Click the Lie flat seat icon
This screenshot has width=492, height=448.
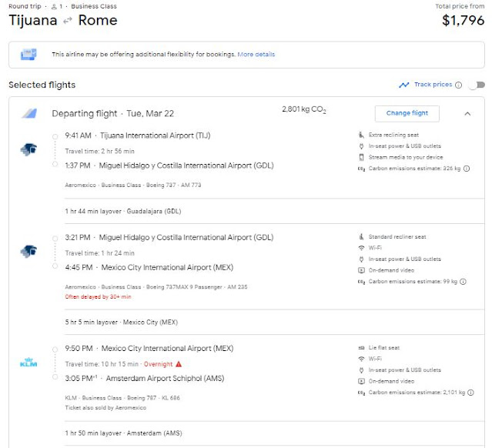361,349
